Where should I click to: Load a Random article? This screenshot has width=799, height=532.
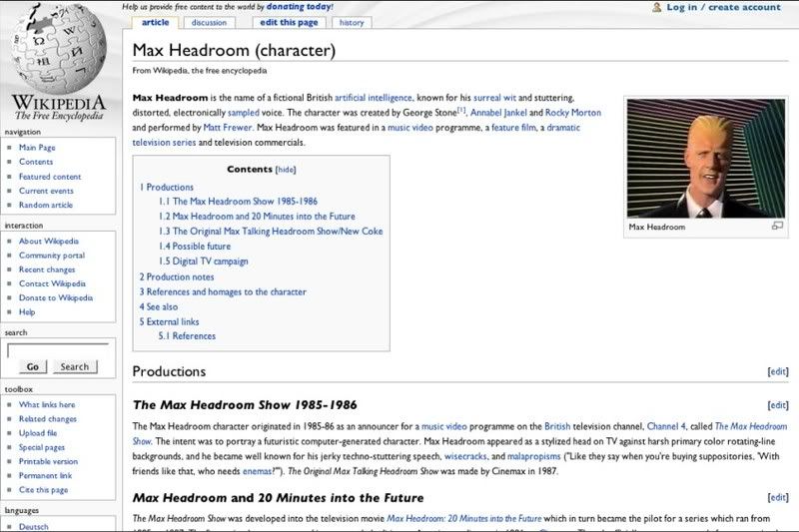click(46, 205)
